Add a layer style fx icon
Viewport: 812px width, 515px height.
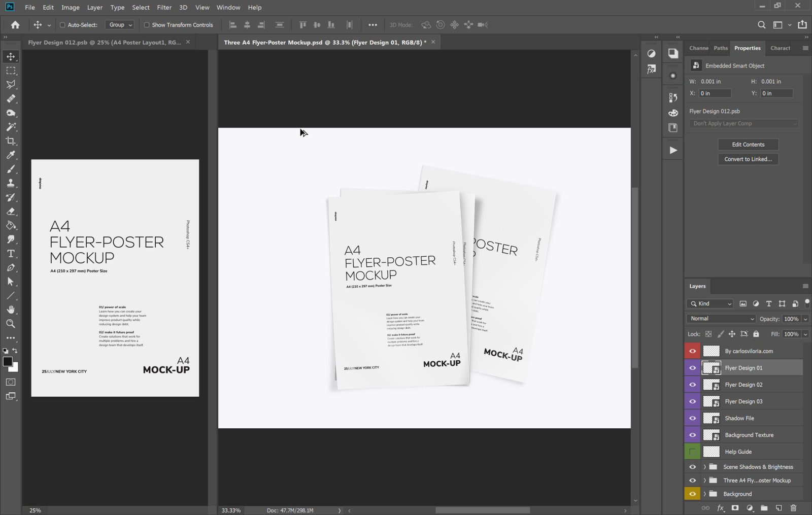click(721, 508)
